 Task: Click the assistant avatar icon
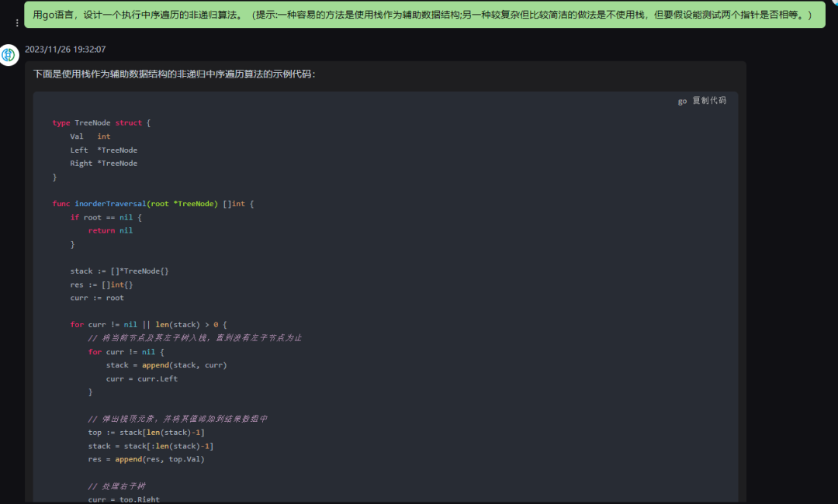[9, 55]
